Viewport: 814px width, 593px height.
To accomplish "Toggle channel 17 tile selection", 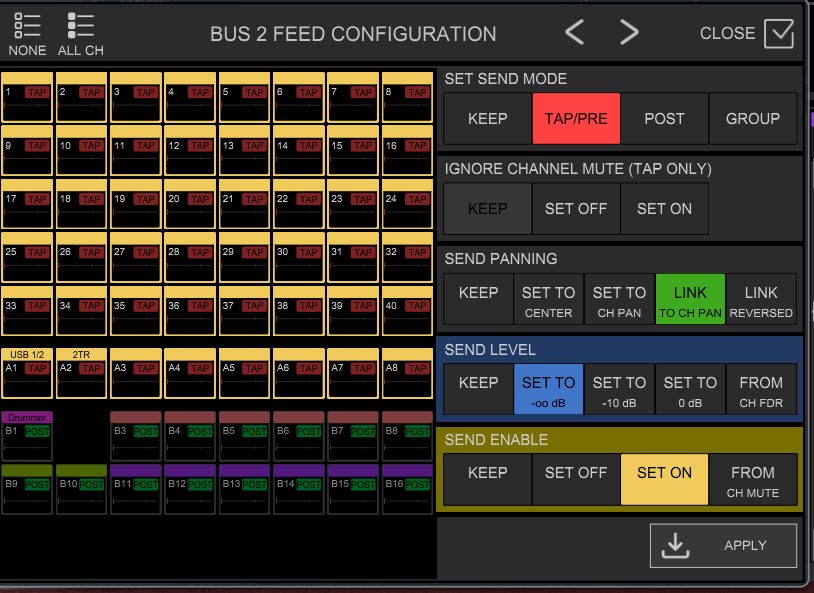I will (x=27, y=204).
